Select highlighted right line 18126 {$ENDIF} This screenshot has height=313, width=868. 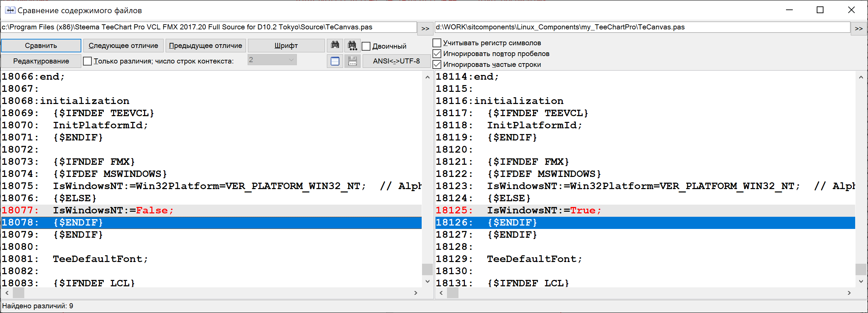tap(645, 223)
